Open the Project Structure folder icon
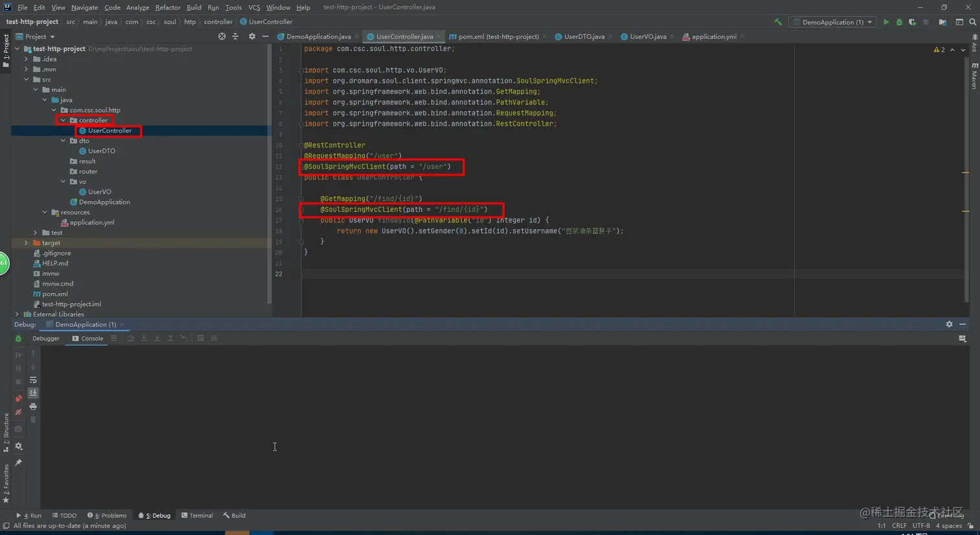The width and height of the screenshot is (980, 535). (x=942, y=22)
